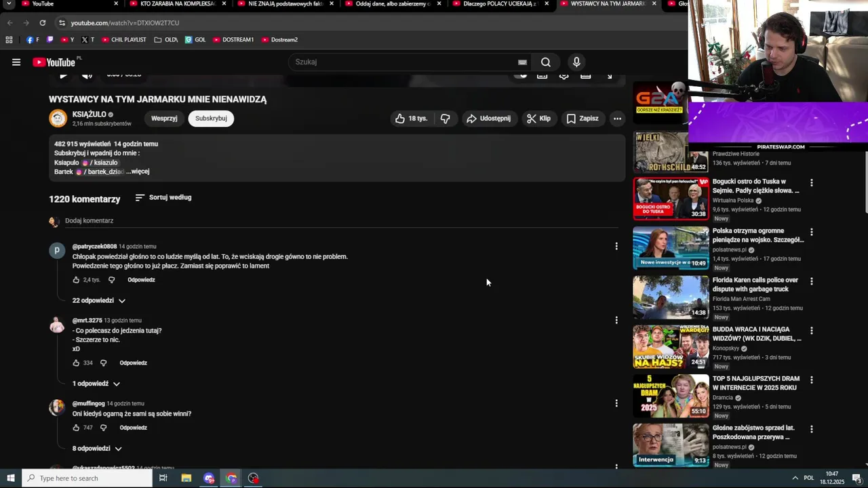
Task: Open Bogucki ostro do Tuska video thumbnail
Action: point(671,199)
